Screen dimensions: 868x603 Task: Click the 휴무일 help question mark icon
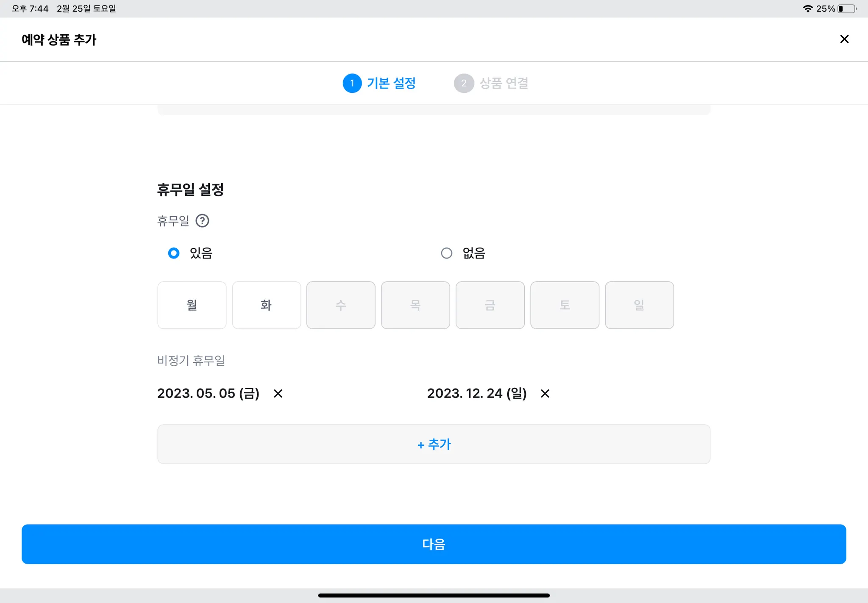(202, 221)
